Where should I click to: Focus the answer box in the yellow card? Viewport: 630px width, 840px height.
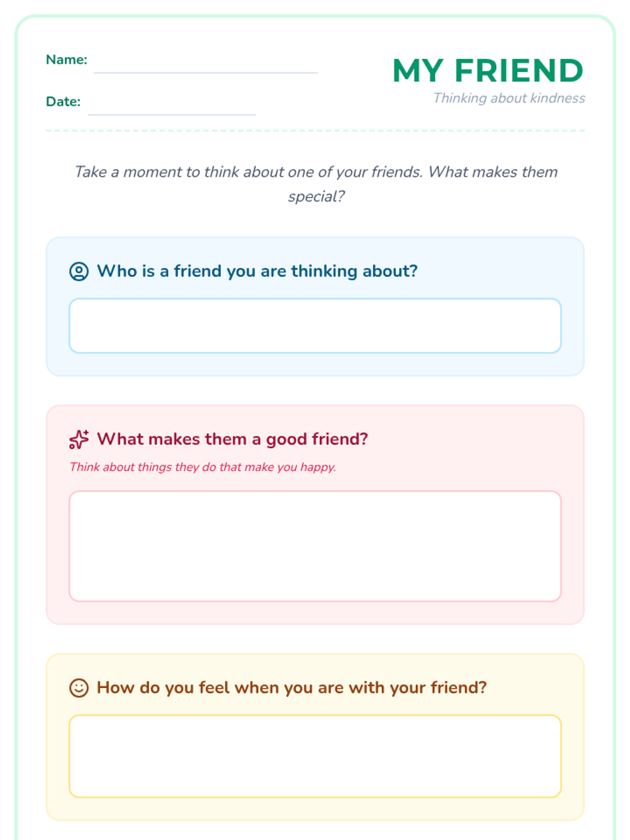pyautogui.click(x=315, y=756)
